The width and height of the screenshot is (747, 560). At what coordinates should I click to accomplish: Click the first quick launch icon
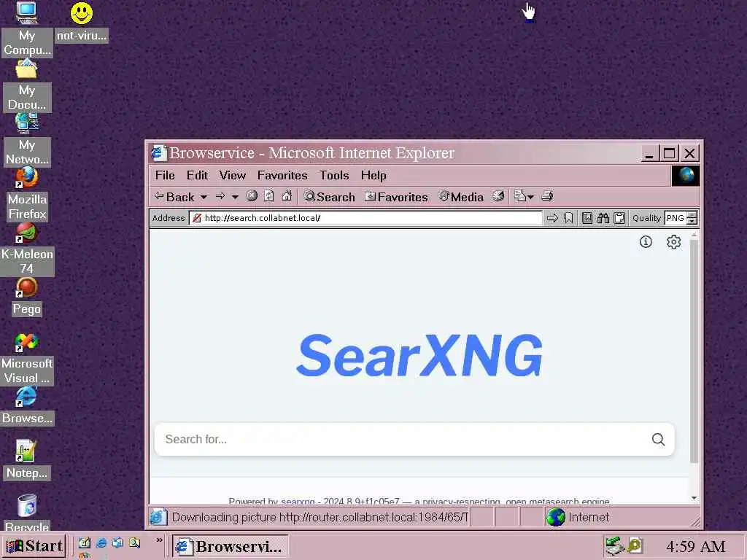point(85,542)
